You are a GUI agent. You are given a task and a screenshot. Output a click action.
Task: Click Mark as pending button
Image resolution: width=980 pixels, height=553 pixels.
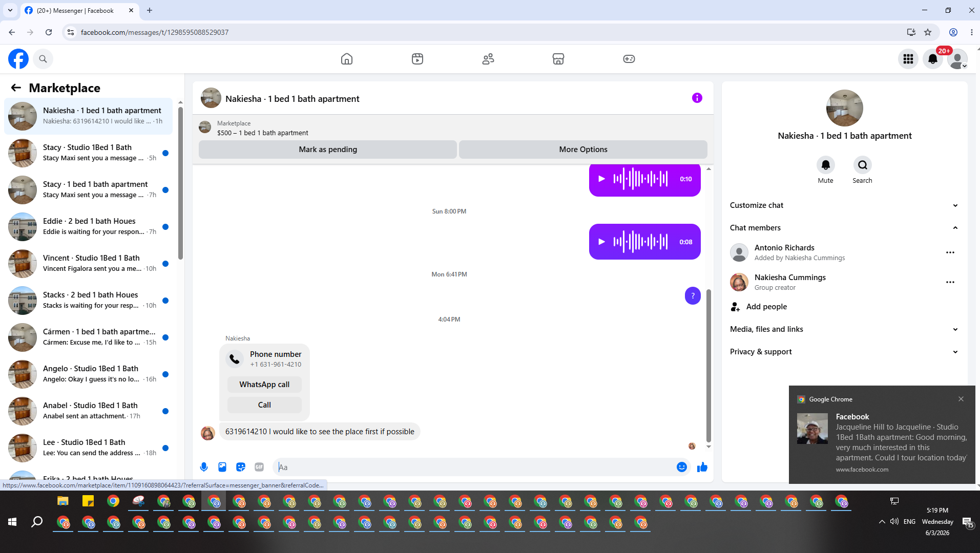pos(328,150)
